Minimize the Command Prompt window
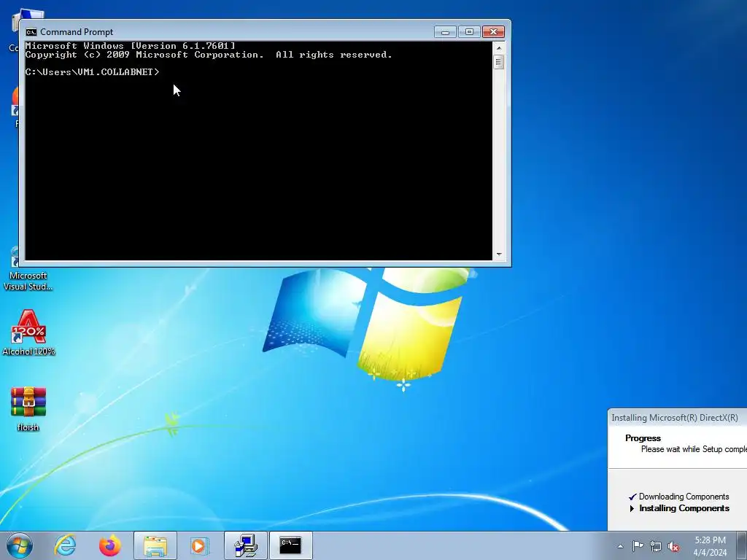 (445, 32)
